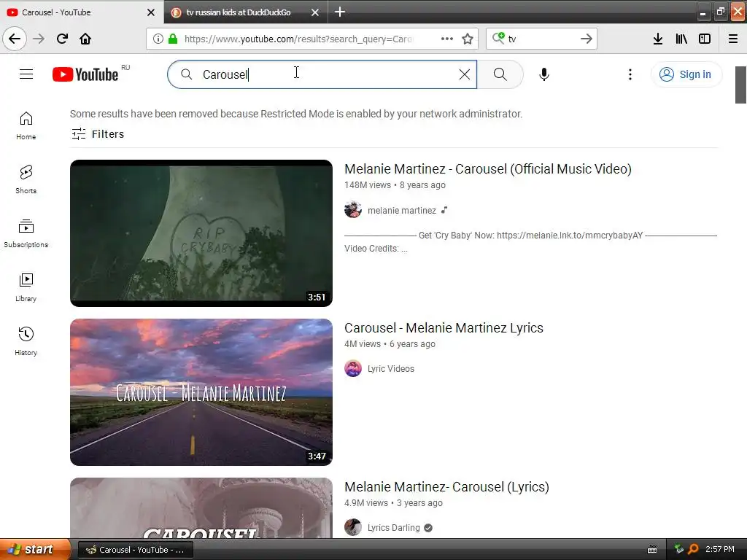Click the browser search box containing tv
This screenshot has width=747, height=560.
541,39
